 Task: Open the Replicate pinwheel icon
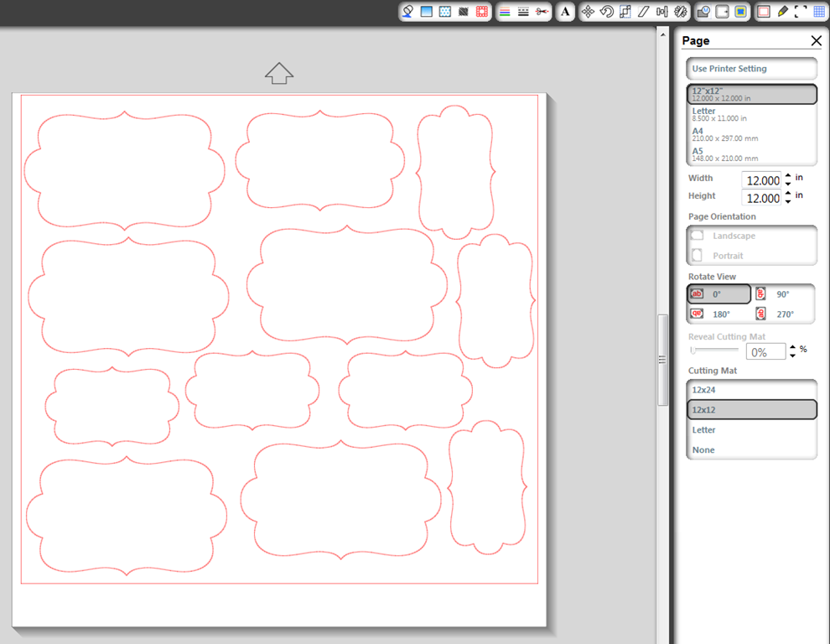click(x=681, y=12)
